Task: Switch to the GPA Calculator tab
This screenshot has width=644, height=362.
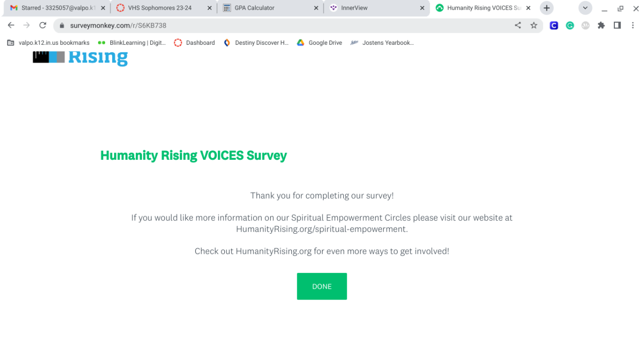Action: 267,8
